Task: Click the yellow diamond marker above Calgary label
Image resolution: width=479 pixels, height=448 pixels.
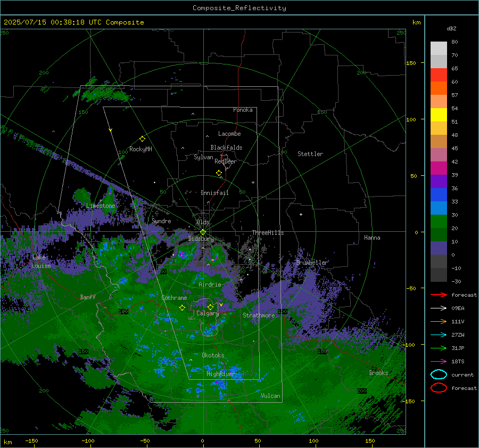Action: [210, 307]
